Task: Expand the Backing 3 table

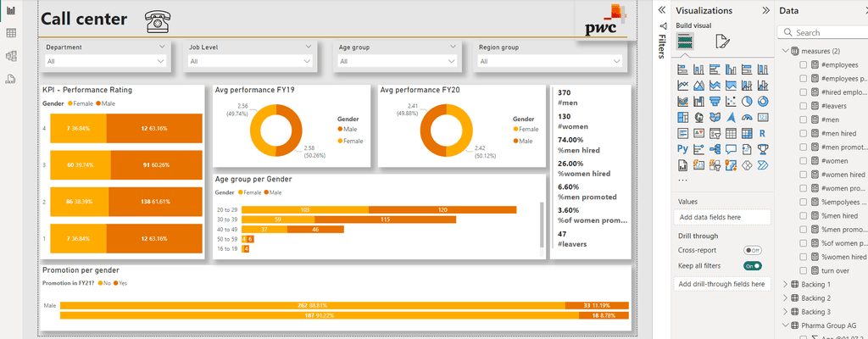Action: pos(785,312)
